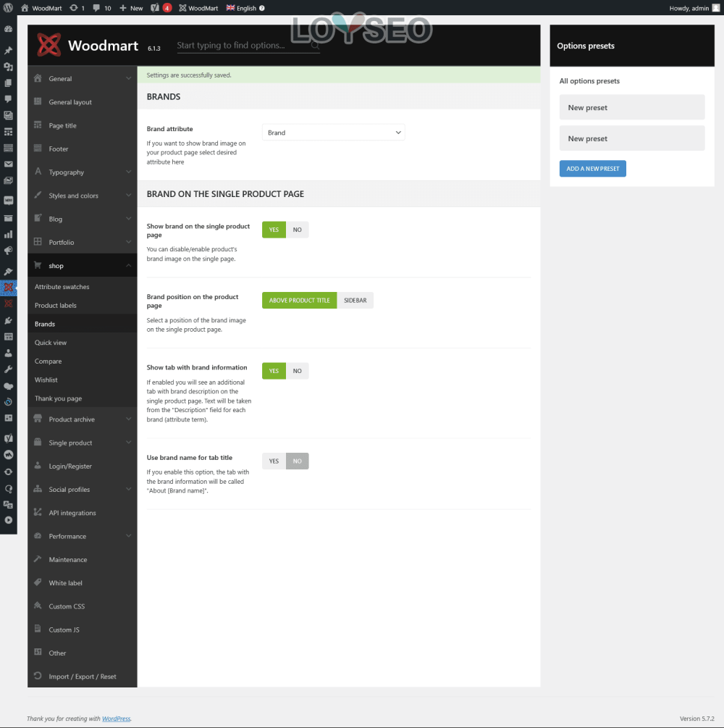724x728 pixels.
Task: Expand the Product archive section
Action: [x=82, y=419]
